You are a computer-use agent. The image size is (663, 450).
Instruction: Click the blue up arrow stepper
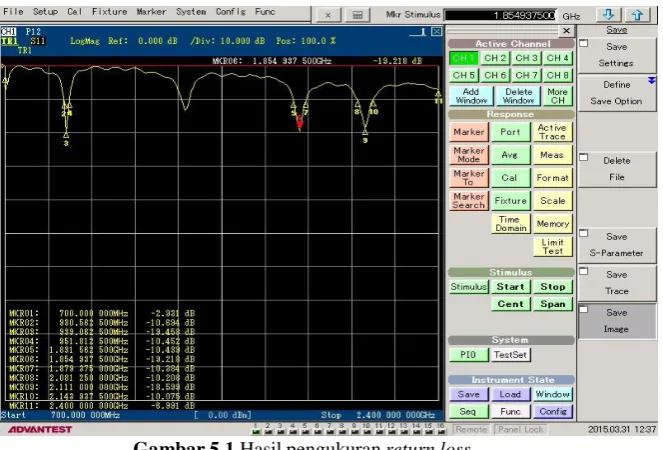click(x=637, y=15)
